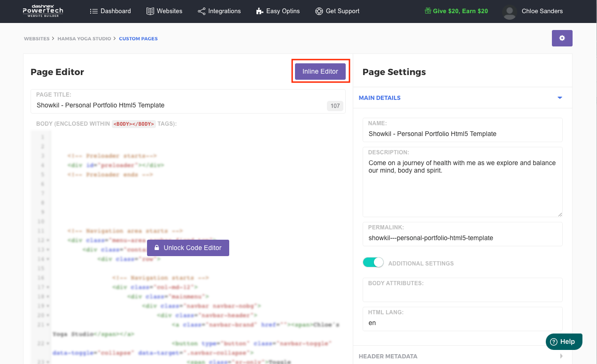Image resolution: width=597 pixels, height=364 pixels.
Task: Click the Page Settings heading
Action: point(394,72)
